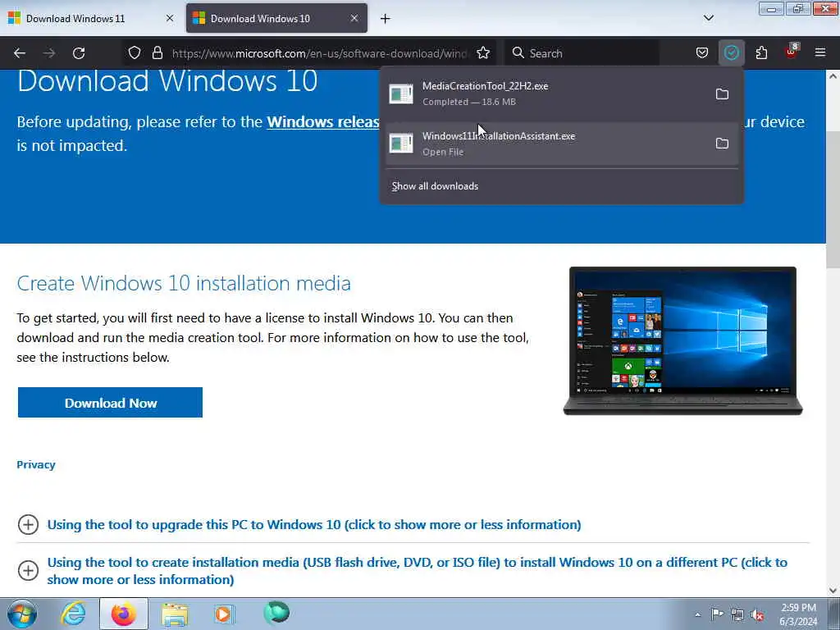The width and height of the screenshot is (840, 630).
Task: Open the Extensions puzzle-piece icon
Action: 761,53
